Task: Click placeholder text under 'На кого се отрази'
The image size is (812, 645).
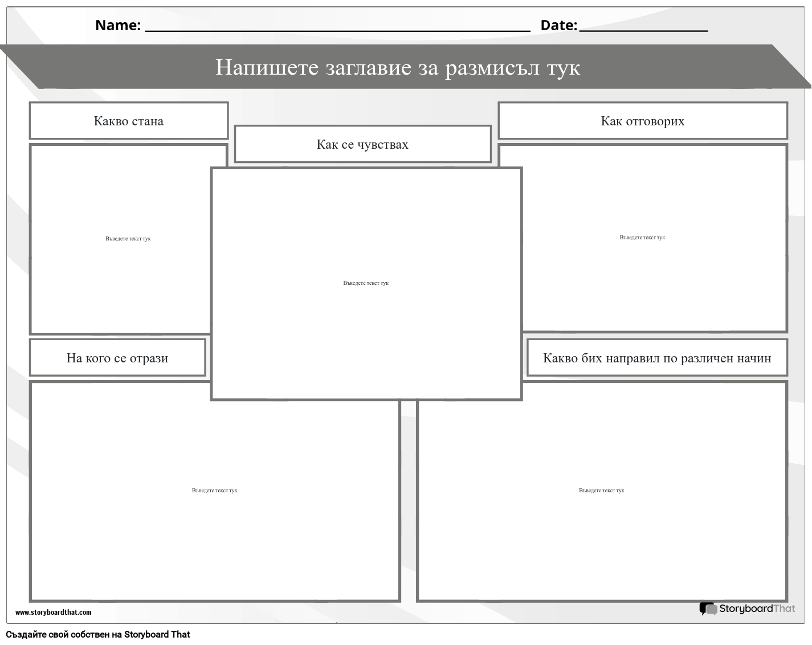Action: coord(215,489)
